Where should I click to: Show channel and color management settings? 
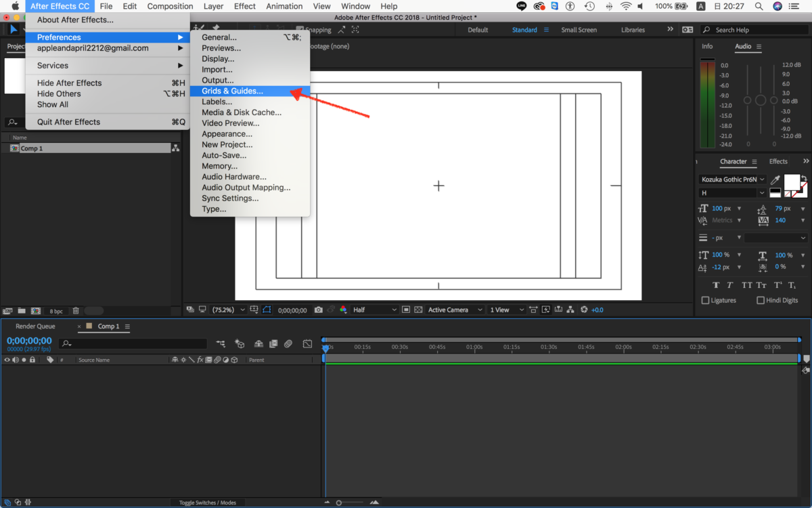click(343, 310)
